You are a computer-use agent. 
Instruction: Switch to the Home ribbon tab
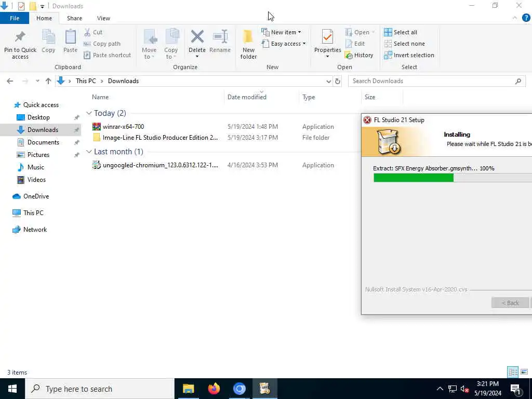click(x=44, y=18)
